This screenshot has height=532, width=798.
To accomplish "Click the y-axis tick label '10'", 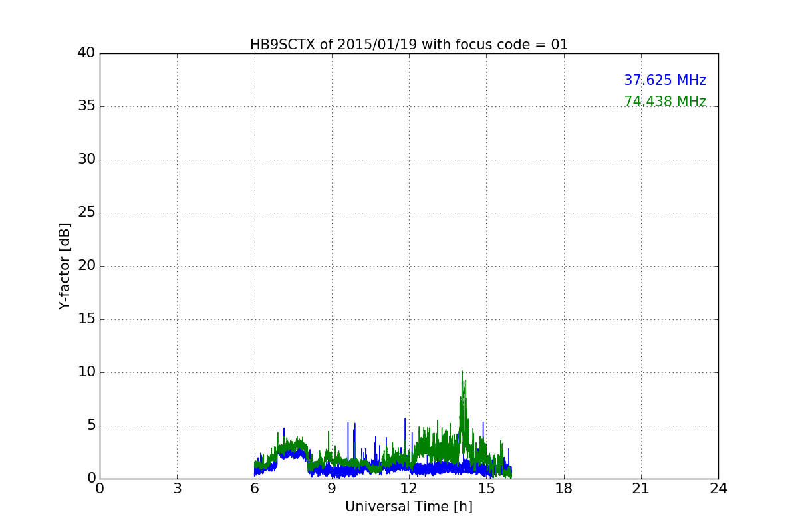I will coord(86,372).
